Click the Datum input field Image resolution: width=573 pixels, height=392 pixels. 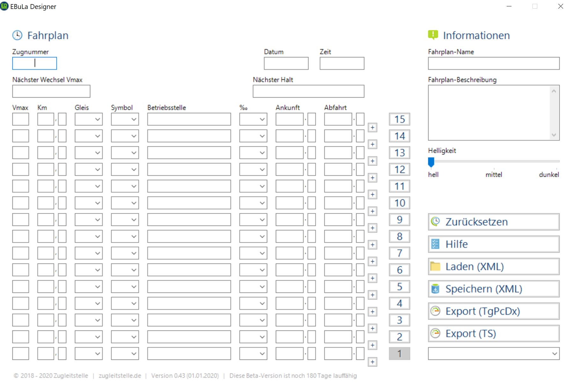point(286,63)
